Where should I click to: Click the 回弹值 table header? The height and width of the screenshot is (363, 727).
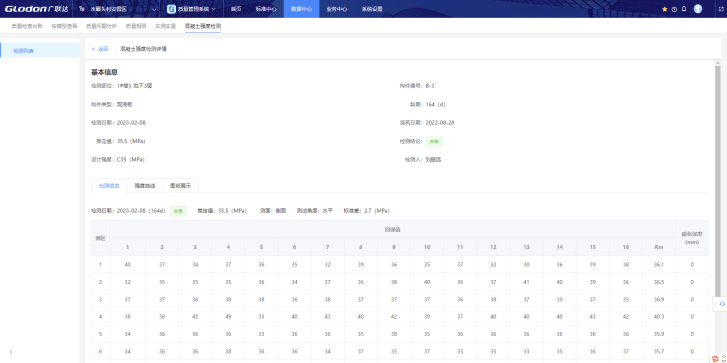[392, 229]
